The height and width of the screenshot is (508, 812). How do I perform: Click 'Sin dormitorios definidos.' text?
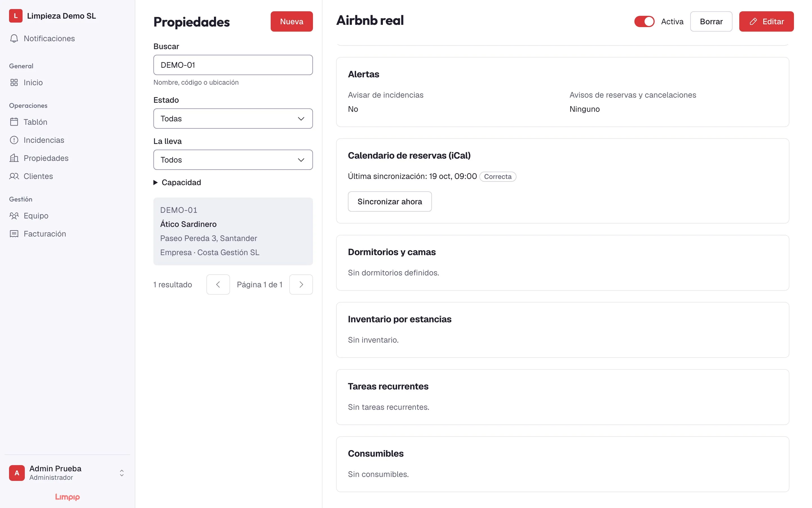point(393,273)
